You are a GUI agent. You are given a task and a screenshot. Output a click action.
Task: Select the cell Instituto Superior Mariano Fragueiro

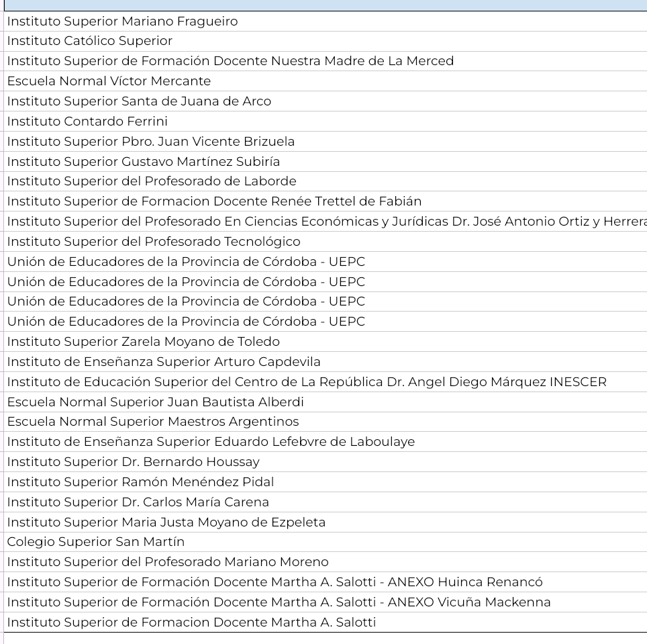click(326, 21)
